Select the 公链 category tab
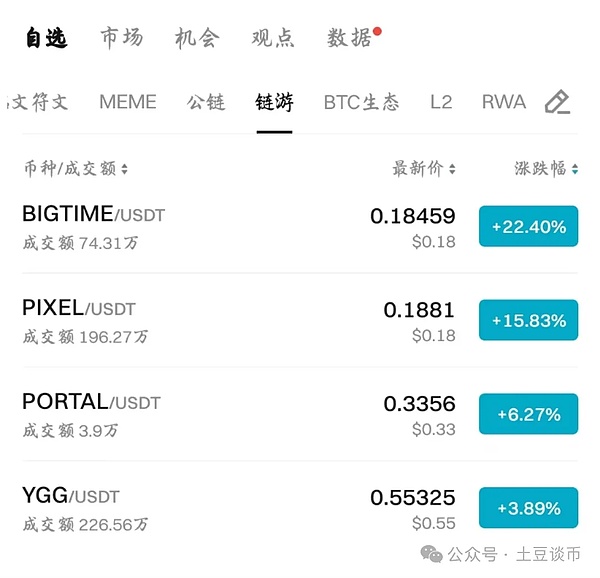The width and height of the screenshot is (600, 578). tap(206, 102)
